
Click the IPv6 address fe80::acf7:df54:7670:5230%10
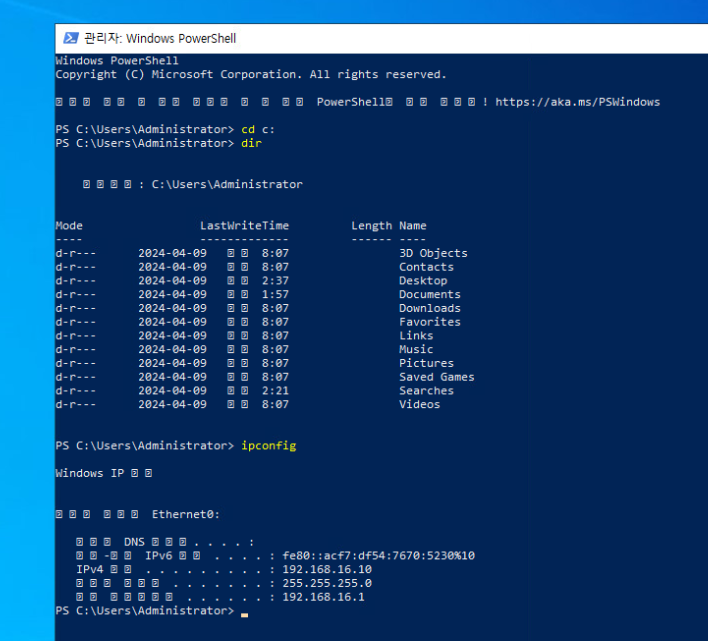click(x=378, y=556)
